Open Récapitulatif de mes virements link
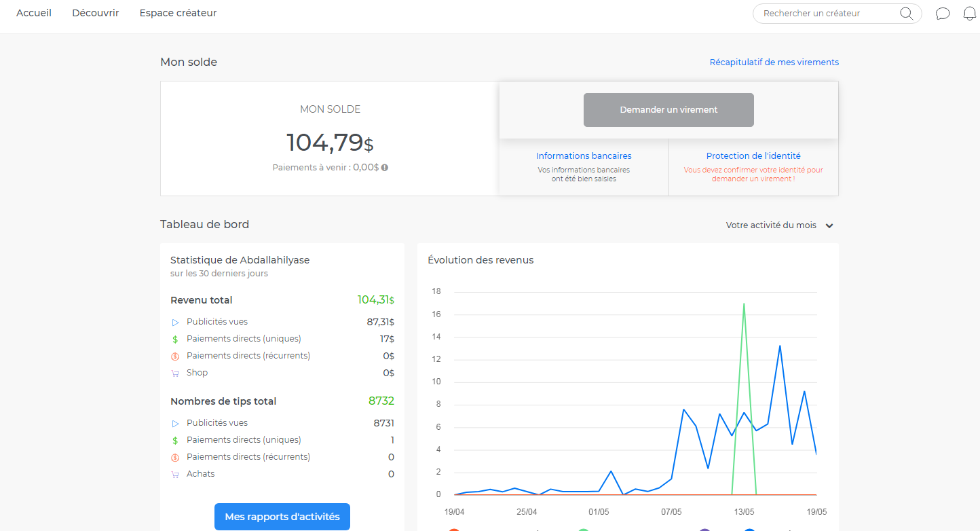Screen dimensions: 980x531 coord(774,62)
